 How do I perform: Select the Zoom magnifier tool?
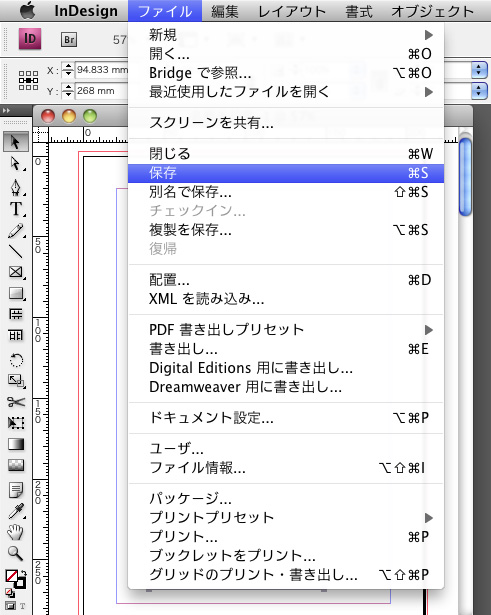[16, 553]
